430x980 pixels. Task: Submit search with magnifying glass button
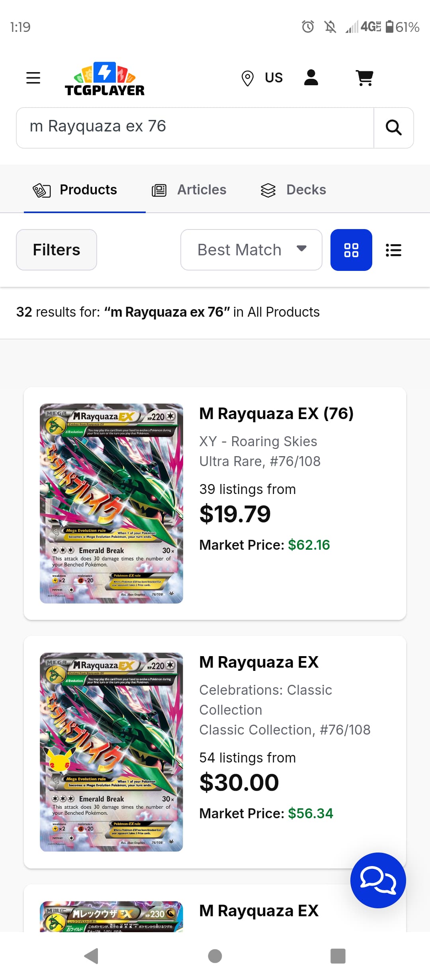[393, 128]
